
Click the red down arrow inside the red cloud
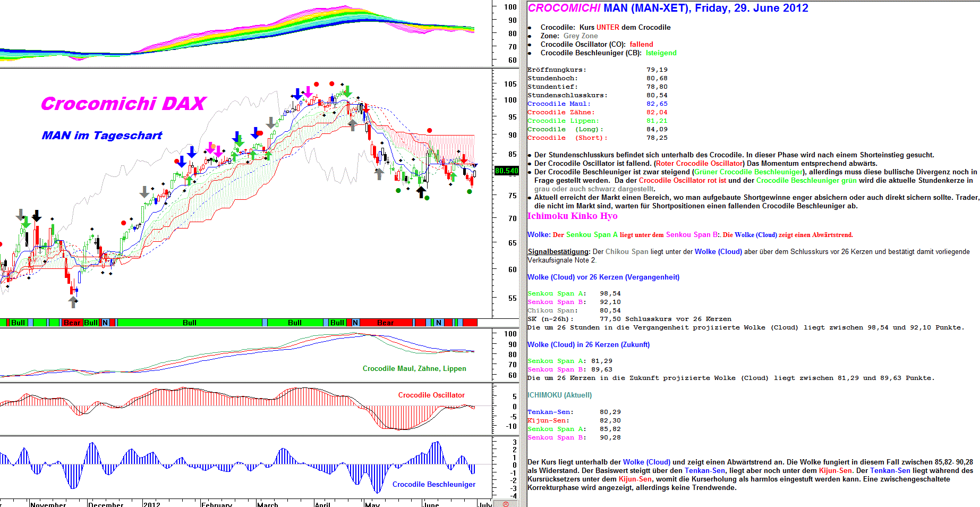464,158
